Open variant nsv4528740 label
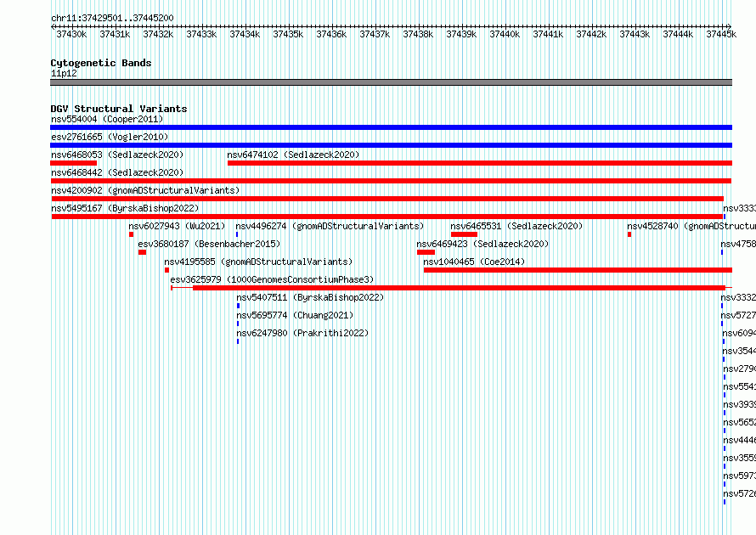The height and width of the screenshot is (535, 756). coord(691,226)
